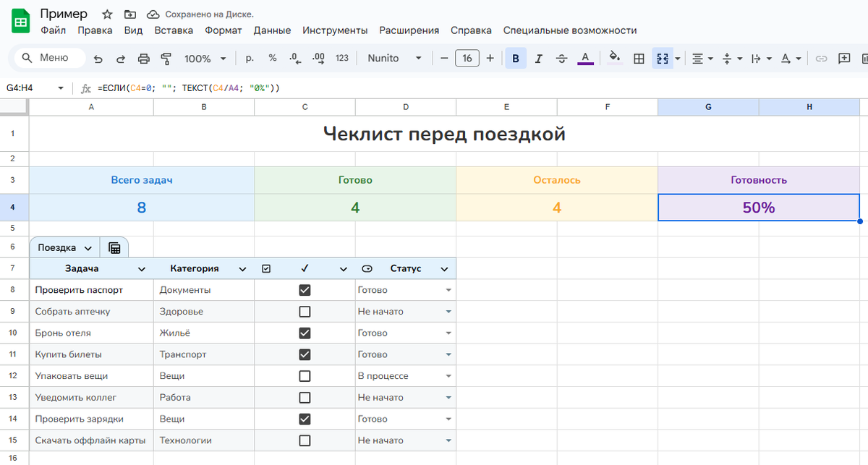Open the fill color tool
This screenshot has width=868, height=465.
coord(613,58)
